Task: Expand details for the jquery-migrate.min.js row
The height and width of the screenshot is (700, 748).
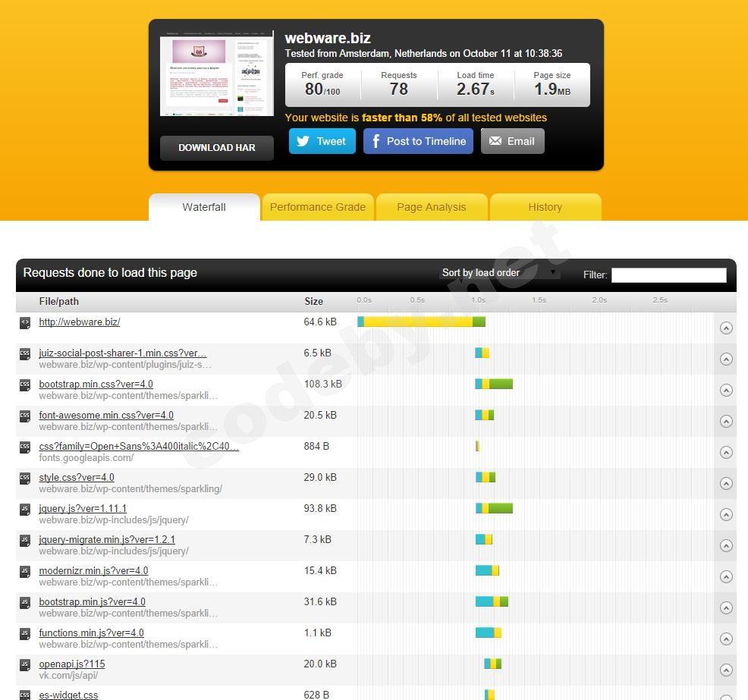Action: point(726,546)
